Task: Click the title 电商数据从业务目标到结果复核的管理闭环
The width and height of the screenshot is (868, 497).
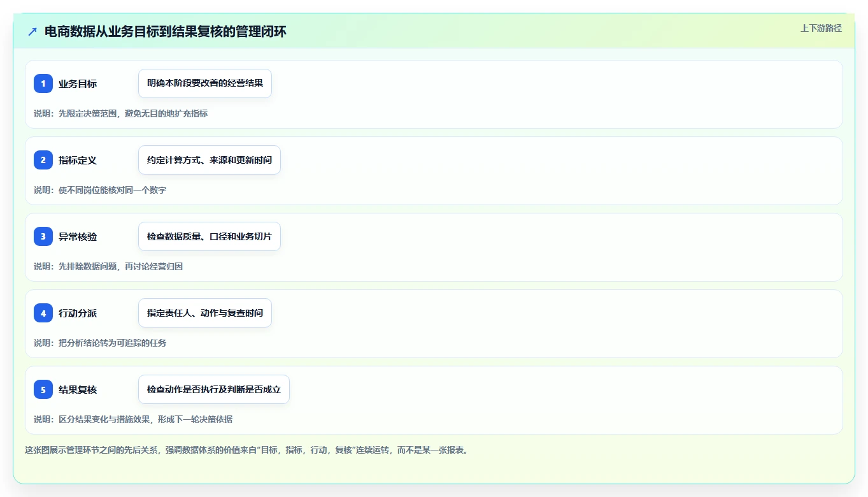Action: (166, 31)
